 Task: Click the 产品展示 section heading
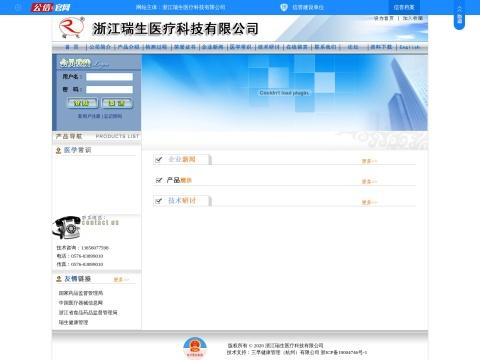tap(179, 180)
